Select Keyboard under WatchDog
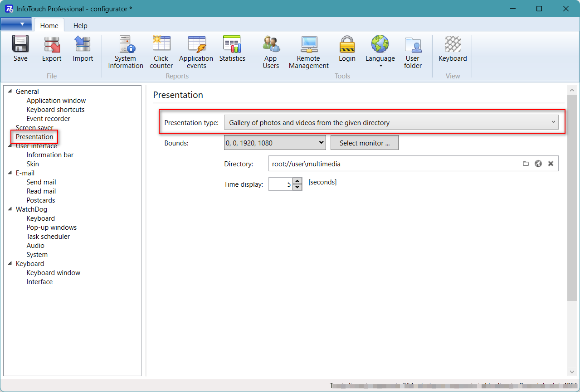580x392 pixels. click(41, 218)
